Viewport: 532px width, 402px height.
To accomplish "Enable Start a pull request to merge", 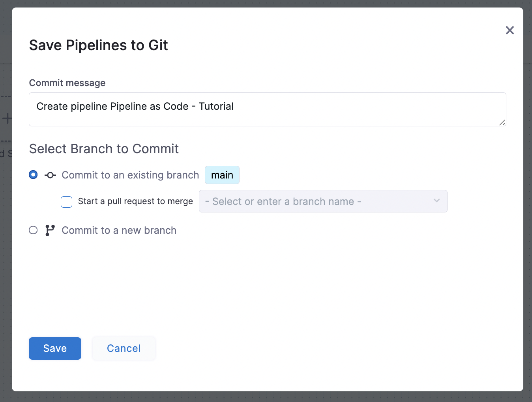I will 66,202.
